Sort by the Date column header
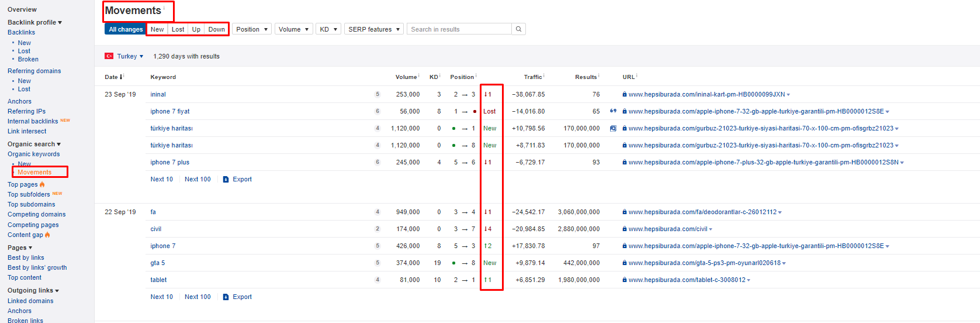This screenshot has height=323, width=980. [x=114, y=77]
